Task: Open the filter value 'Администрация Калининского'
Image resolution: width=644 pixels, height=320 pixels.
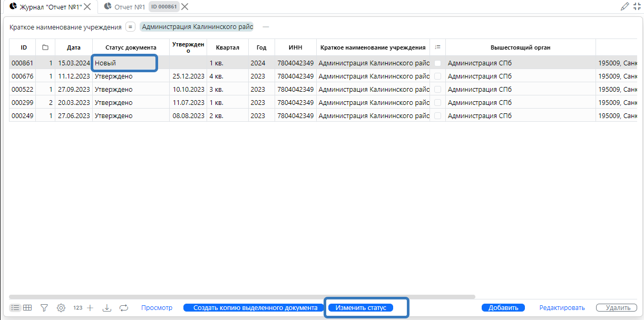Action: pyautogui.click(x=197, y=27)
